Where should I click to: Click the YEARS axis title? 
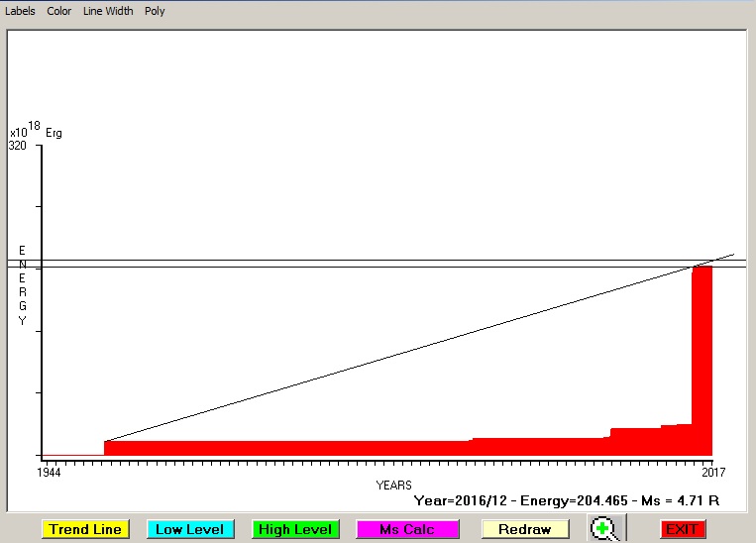tap(393, 485)
